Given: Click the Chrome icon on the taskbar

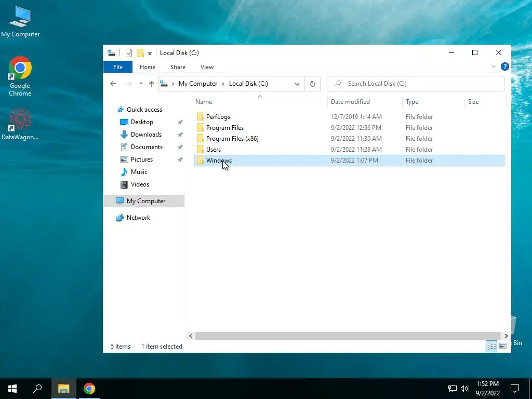Looking at the screenshot, I should tap(89, 389).
